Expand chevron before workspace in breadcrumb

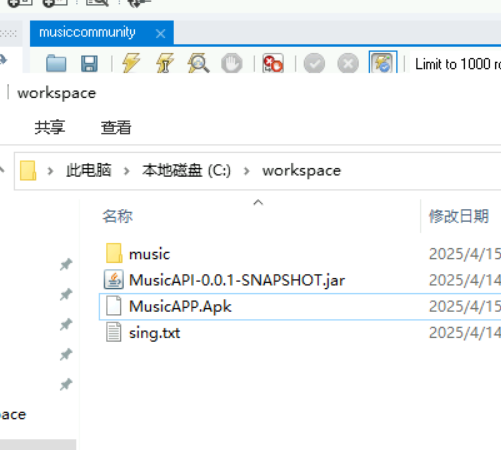pyautogui.click(x=247, y=171)
